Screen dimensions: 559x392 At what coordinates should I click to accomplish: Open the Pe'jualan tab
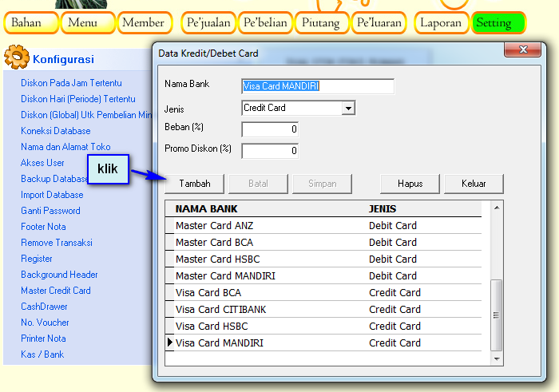[x=208, y=23]
